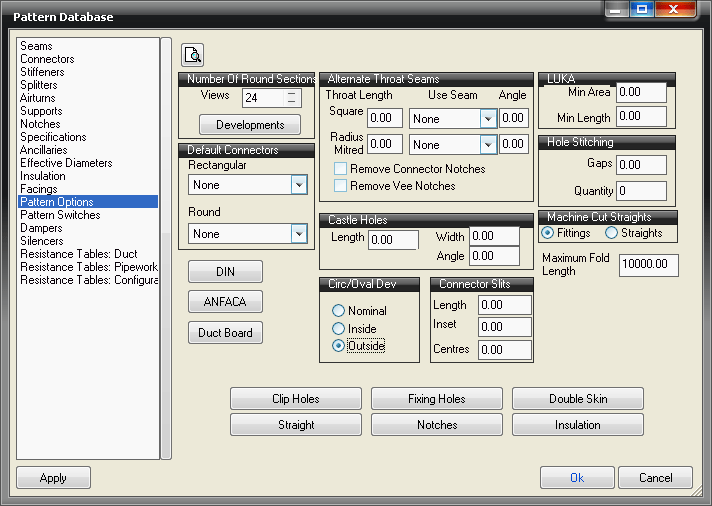This screenshot has height=506, width=712.
Task: Click Connector Slits Centres field
Action: click(504, 350)
